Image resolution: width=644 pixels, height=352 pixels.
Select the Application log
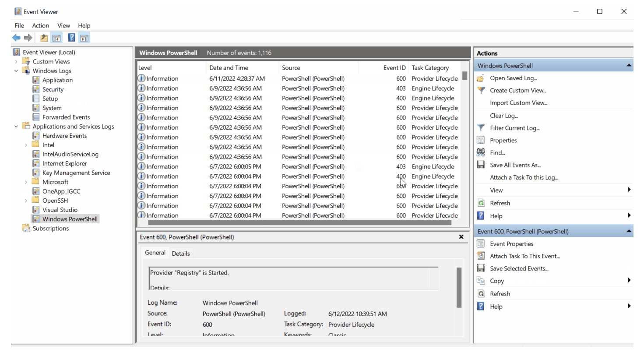click(57, 80)
